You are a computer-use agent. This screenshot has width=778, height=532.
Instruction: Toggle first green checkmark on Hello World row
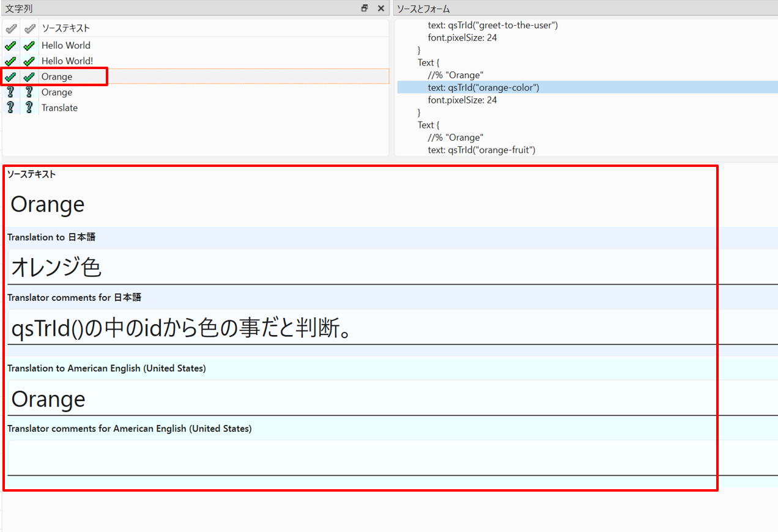pos(10,45)
